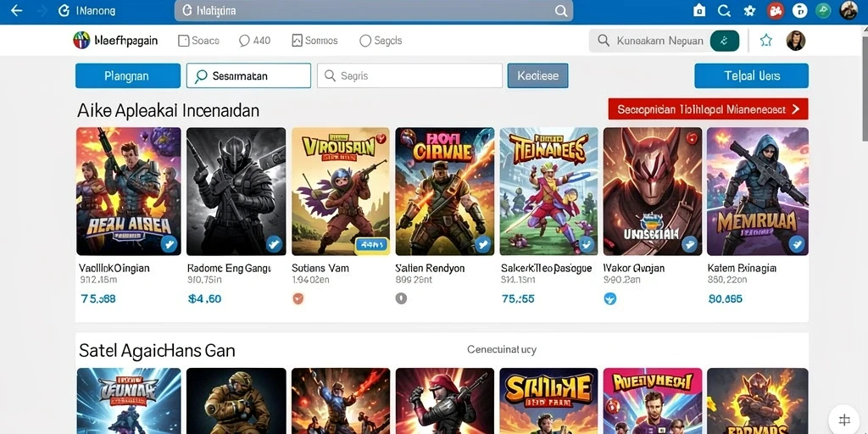Open the Ruenyneoi game thumbnail in second row

coord(653,401)
